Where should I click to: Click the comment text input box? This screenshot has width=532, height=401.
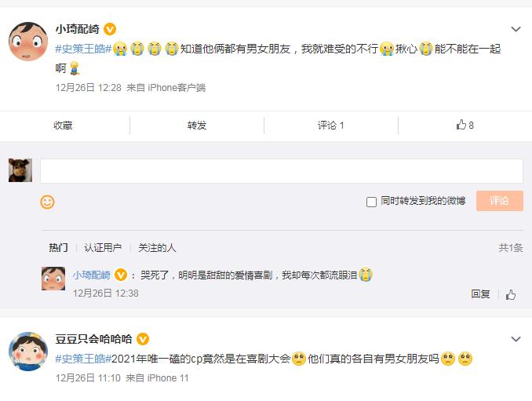click(281, 171)
